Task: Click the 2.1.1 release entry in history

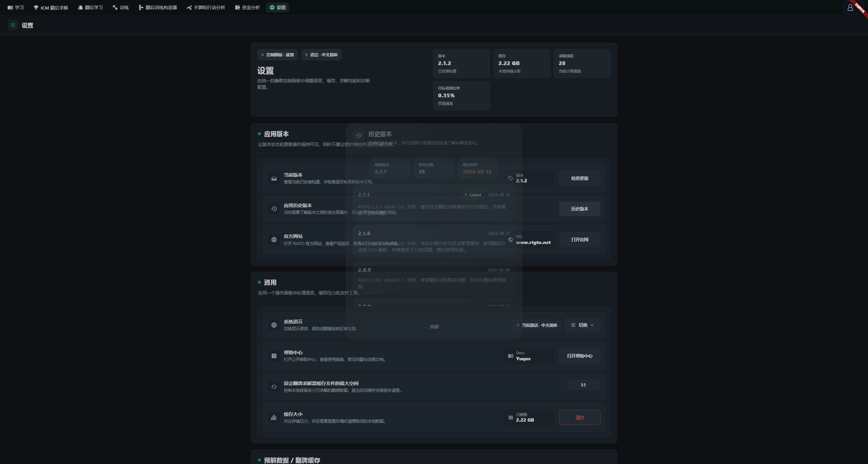Action: click(434, 203)
